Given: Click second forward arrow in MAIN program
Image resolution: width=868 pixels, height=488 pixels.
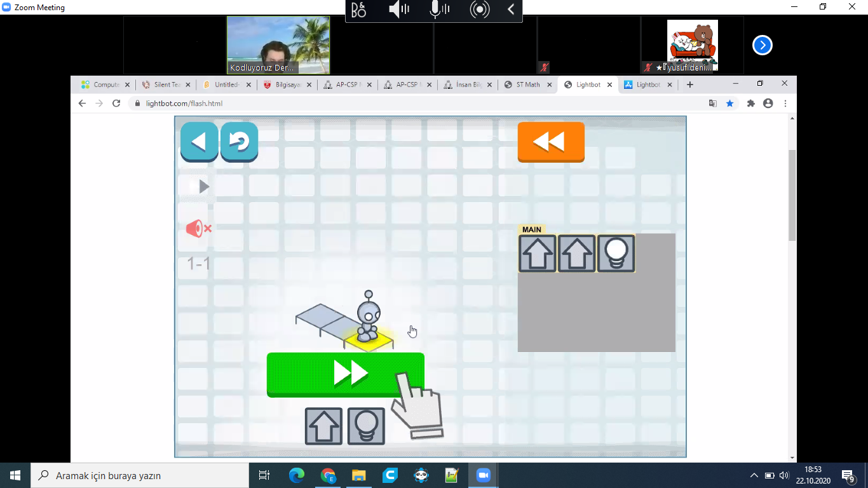Looking at the screenshot, I should click(577, 254).
